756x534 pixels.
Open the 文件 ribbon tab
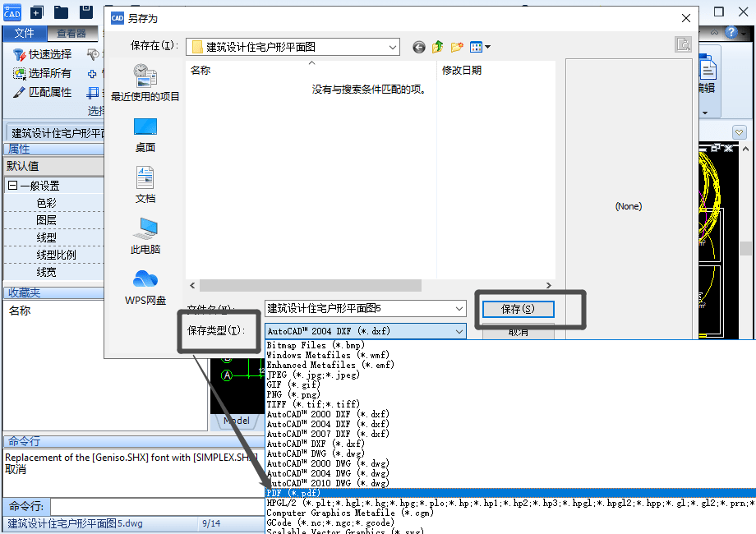24,33
